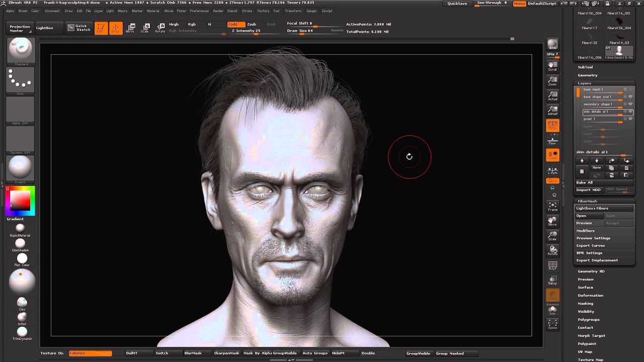644x362 pixels.
Task: Select the Flat Color material
Action: pos(22,260)
